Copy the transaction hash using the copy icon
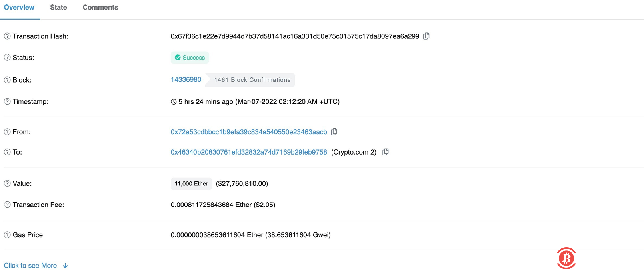Viewport: 644px width, 274px height. [x=426, y=36]
